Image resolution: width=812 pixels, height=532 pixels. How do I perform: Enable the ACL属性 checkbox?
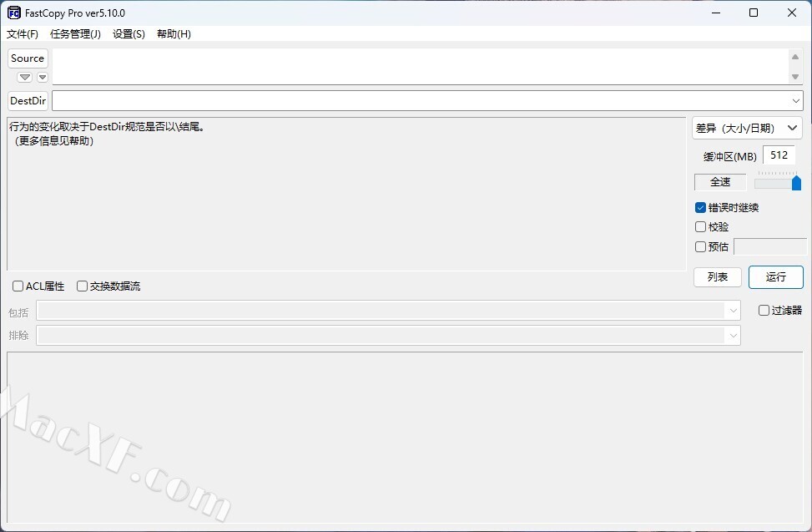(18, 286)
